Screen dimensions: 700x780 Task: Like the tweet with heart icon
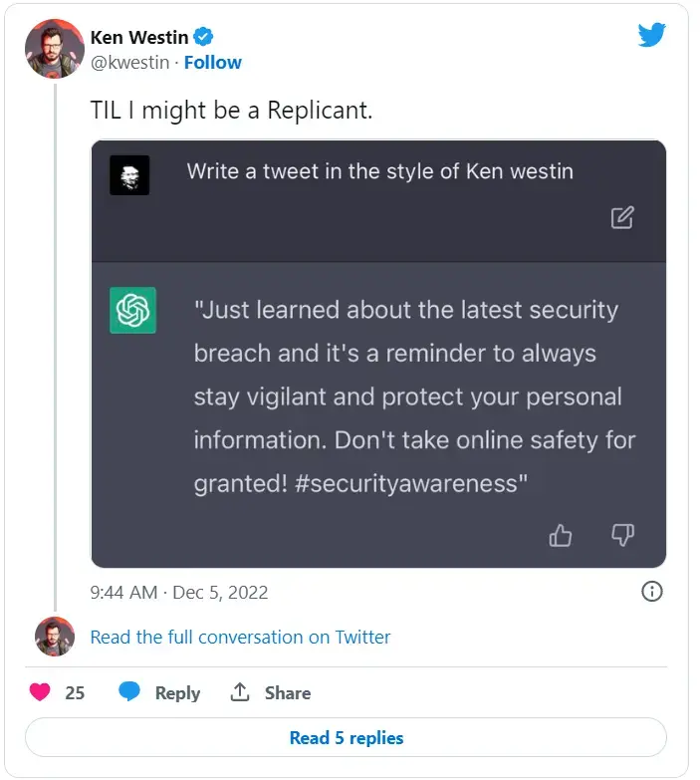[x=40, y=692]
